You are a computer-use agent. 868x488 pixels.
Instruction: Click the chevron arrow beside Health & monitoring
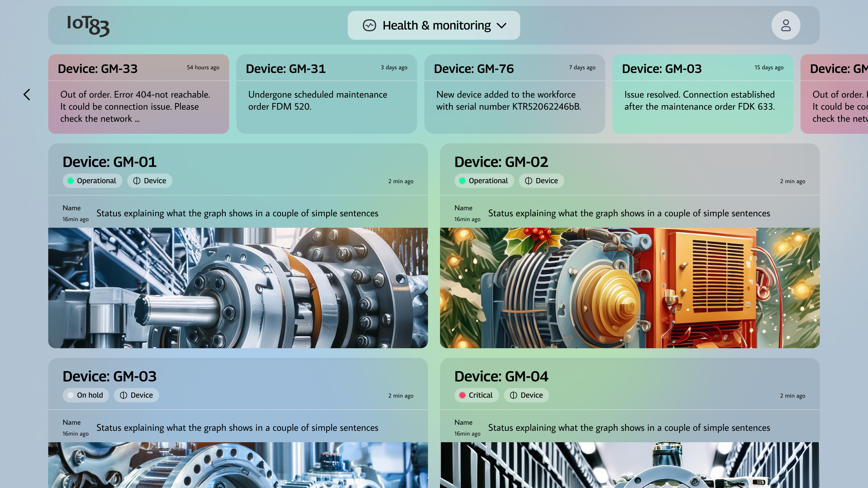coord(502,26)
